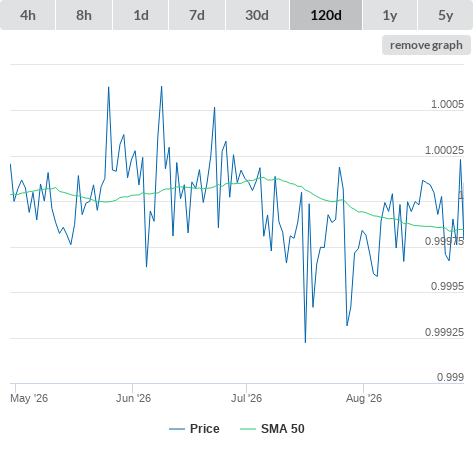Click the blue Price legend line marker
This screenshot has height=455, width=474.
pyautogui.click(x=177, y=429)
